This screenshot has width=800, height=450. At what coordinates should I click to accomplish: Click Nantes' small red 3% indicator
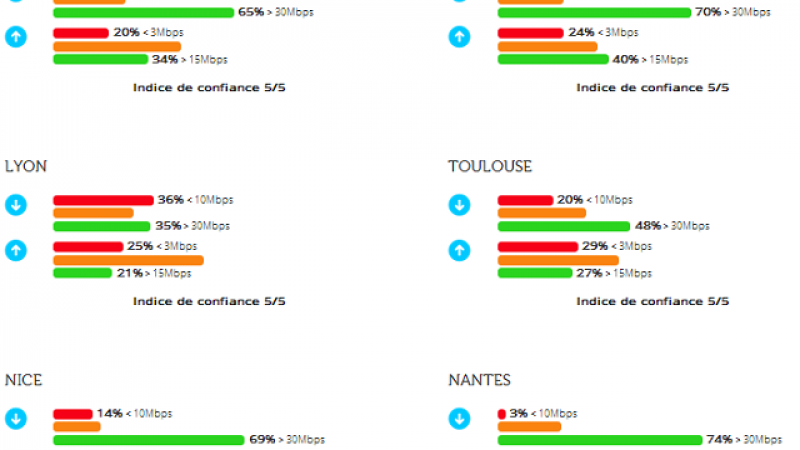coord(501,414)
